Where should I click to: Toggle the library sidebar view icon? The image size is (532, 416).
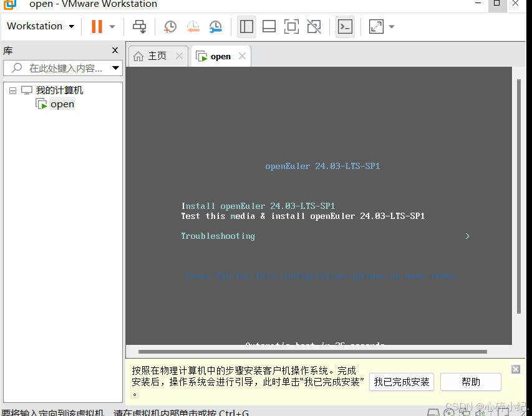[246, 26]
